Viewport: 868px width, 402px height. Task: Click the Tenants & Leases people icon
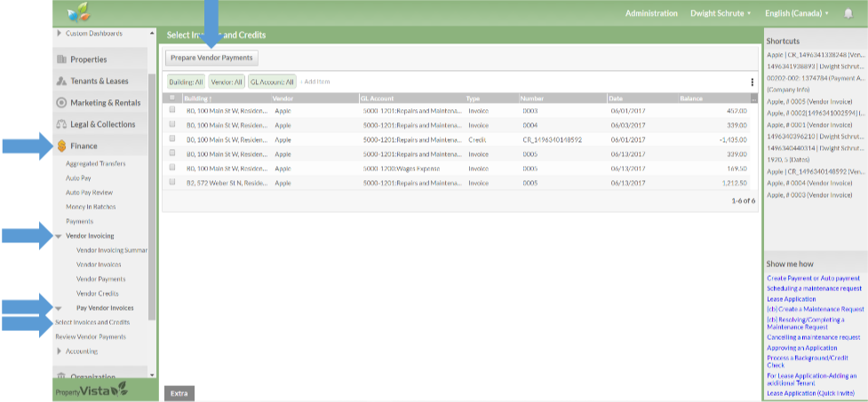[62, 81]
